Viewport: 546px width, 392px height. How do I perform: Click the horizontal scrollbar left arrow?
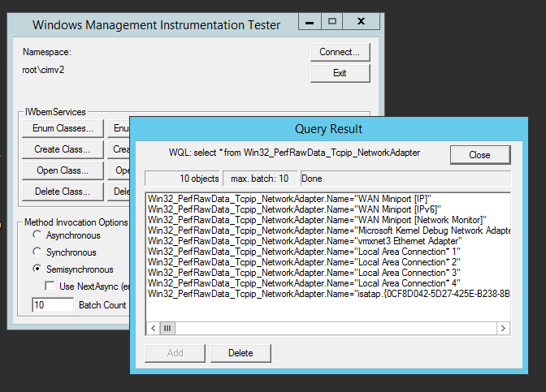[x=154, y=328]
